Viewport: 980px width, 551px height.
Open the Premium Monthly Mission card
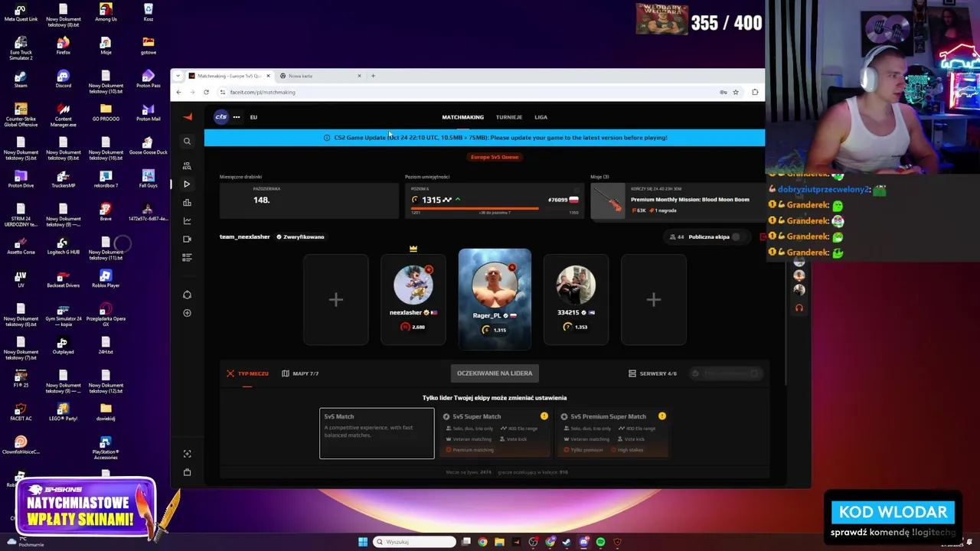click(678, 201)
